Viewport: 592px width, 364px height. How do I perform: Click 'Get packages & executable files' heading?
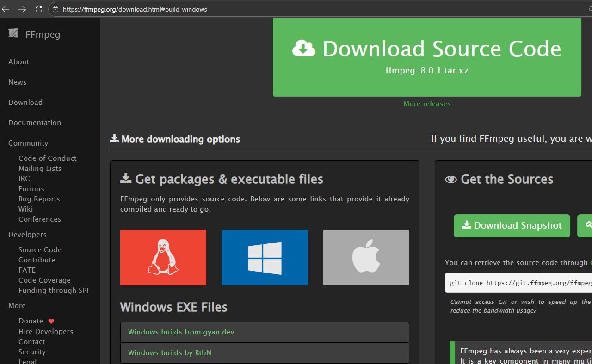(x=222, y=179)
